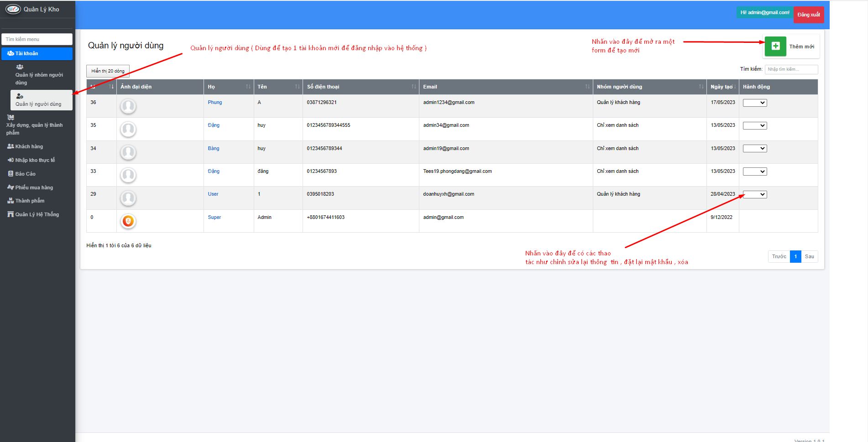
Task: Select page 1 in pagination
Action: tap(795, 256)
